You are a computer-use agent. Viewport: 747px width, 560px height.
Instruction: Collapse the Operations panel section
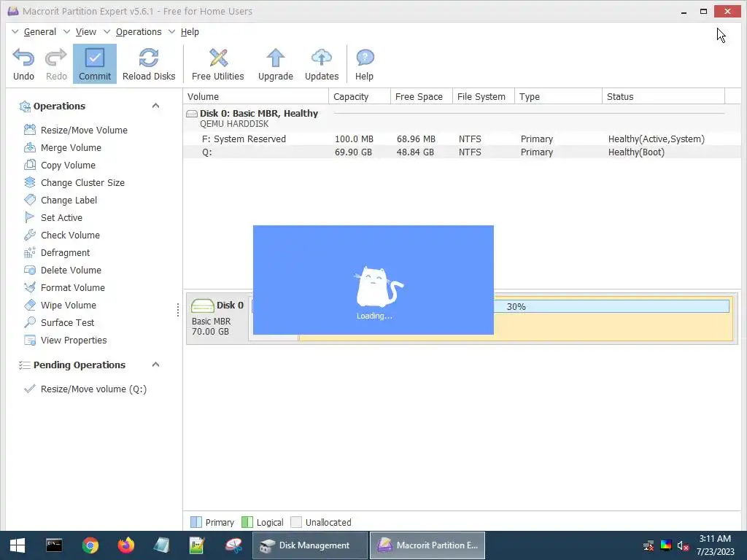point(155,106)
